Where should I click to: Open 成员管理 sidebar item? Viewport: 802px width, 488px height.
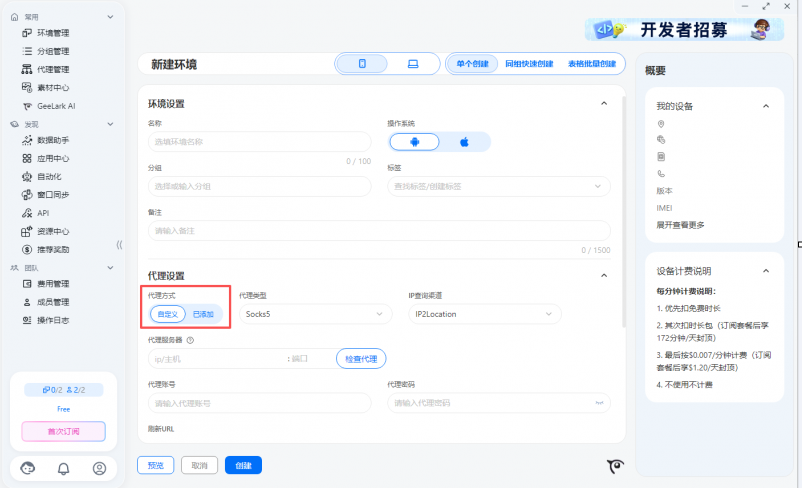pyautogui.click(x=53, y=302)
